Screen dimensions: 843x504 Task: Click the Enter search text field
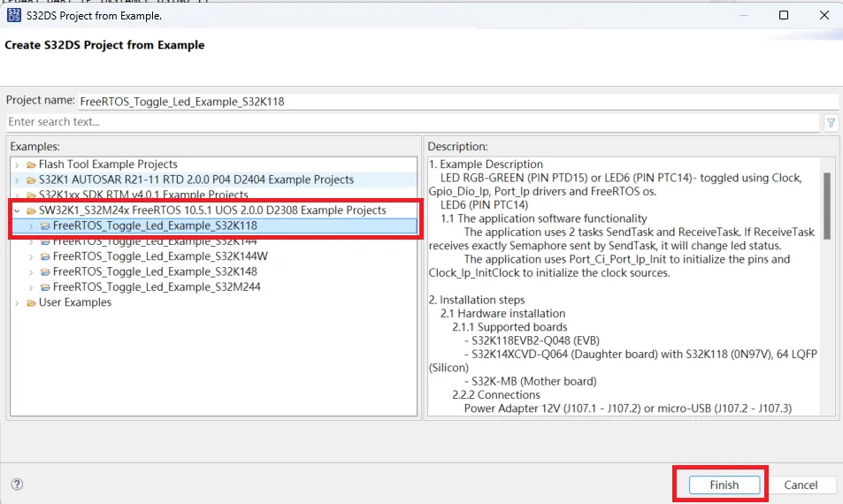pos(411,122)
